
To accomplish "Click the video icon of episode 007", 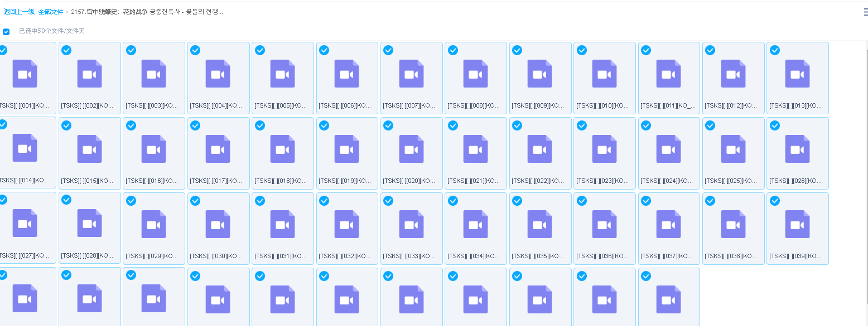I will [x=411, y=74].
